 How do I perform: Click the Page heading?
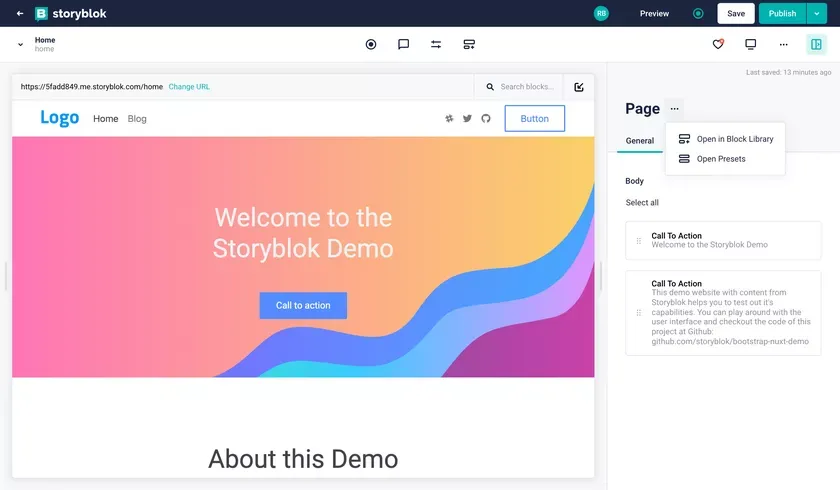(x=642, y=109)
